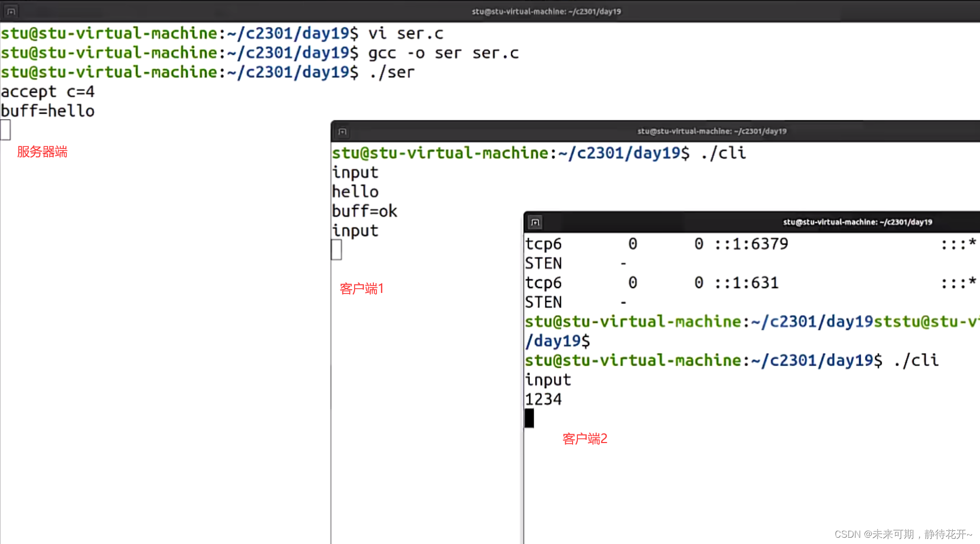Select client 1 terminal window title text
The height and width of the screenshot is (544, 980).
[712, 131]
